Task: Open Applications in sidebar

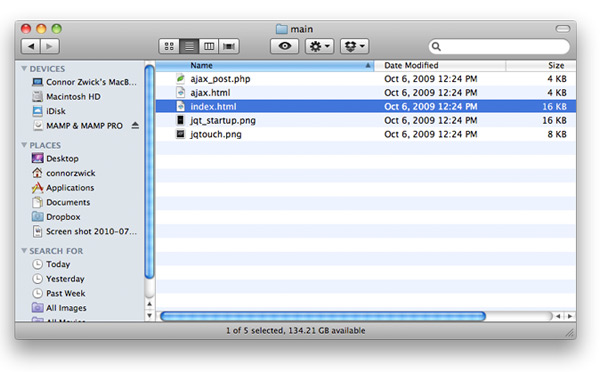Action: pyautogui.click(x=63, y=188)
